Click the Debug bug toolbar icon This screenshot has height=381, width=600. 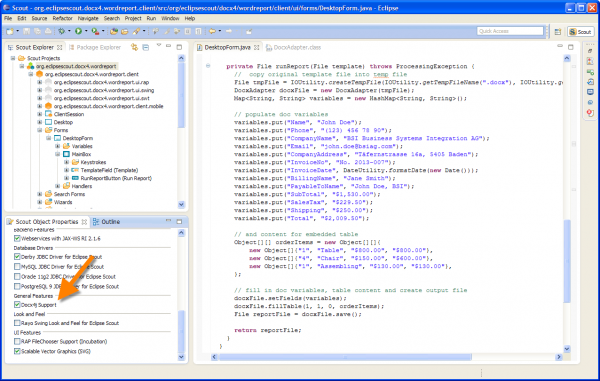(x=61, y=31)
